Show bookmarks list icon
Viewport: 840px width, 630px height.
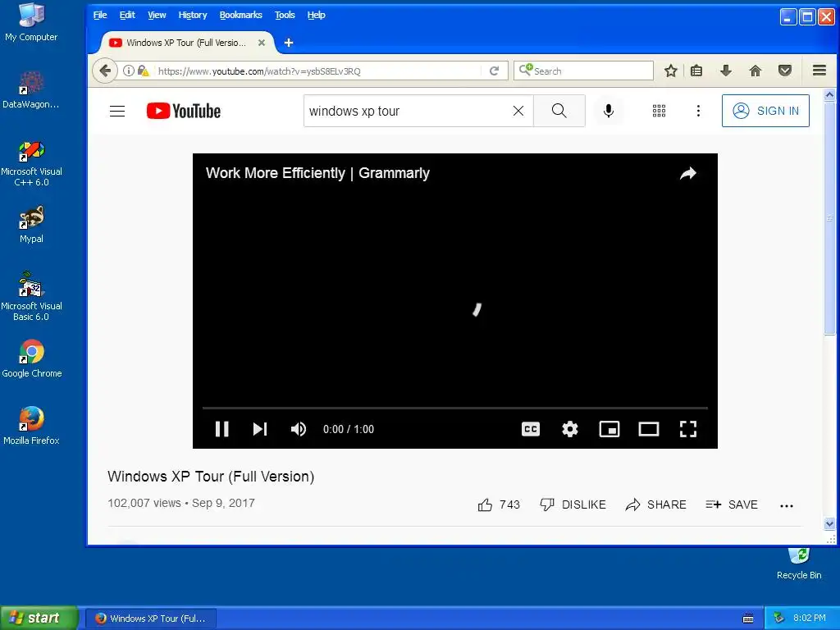pos(696,71)
